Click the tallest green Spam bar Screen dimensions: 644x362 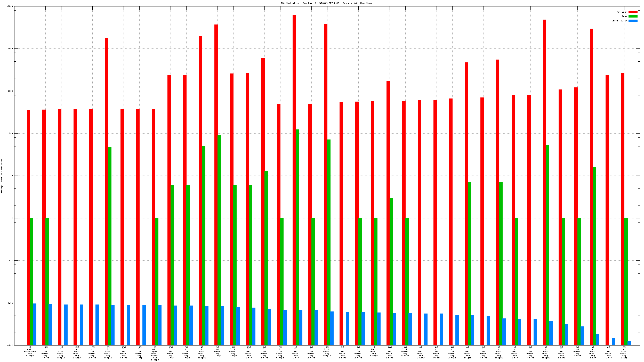pos(297,232)
